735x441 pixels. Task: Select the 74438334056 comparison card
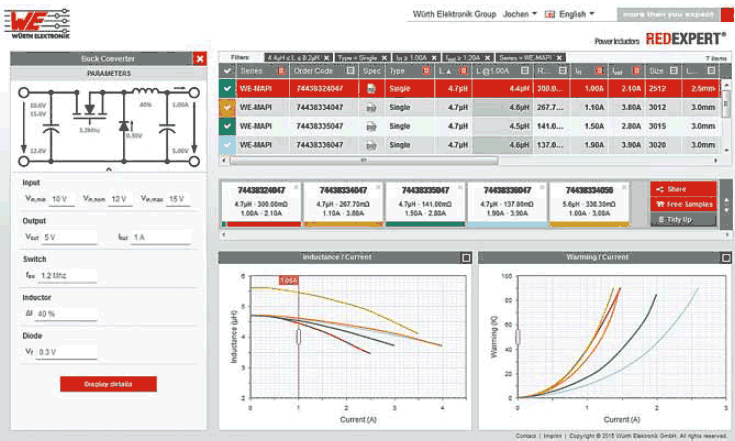(x=589, y=205)
